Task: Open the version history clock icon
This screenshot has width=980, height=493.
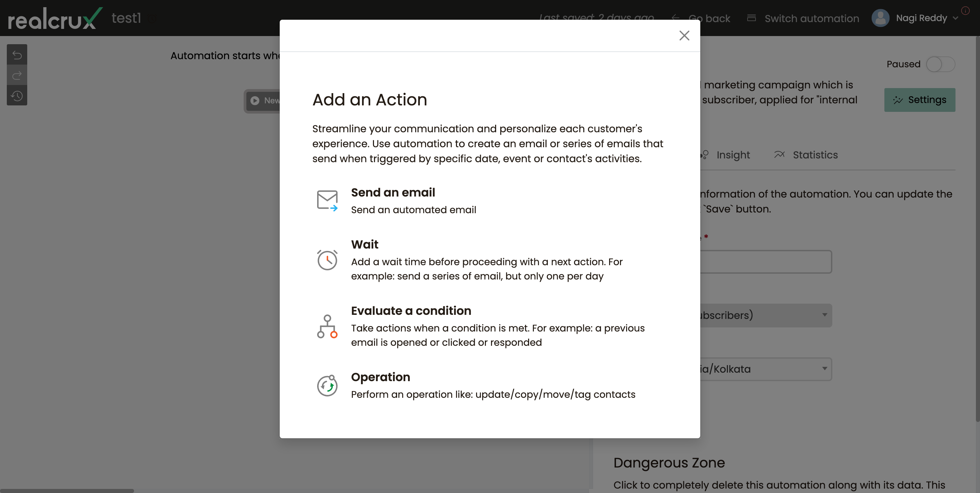Action: [17, 96]
